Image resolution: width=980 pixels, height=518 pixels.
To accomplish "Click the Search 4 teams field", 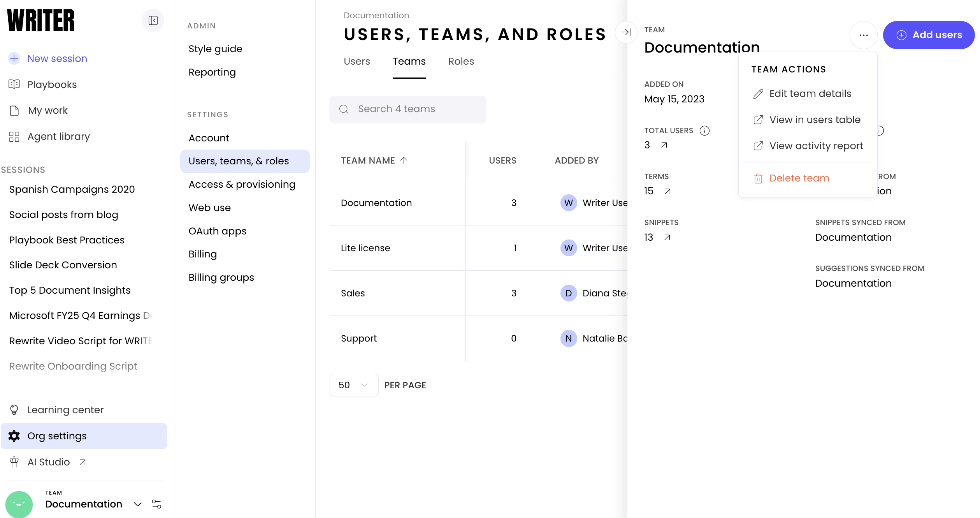I will coord(407,109).
